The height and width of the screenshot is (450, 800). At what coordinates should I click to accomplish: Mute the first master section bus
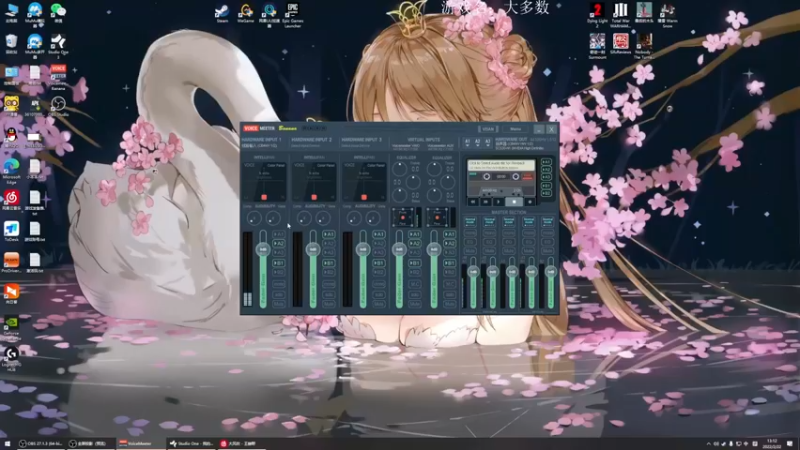click(470, 251)
